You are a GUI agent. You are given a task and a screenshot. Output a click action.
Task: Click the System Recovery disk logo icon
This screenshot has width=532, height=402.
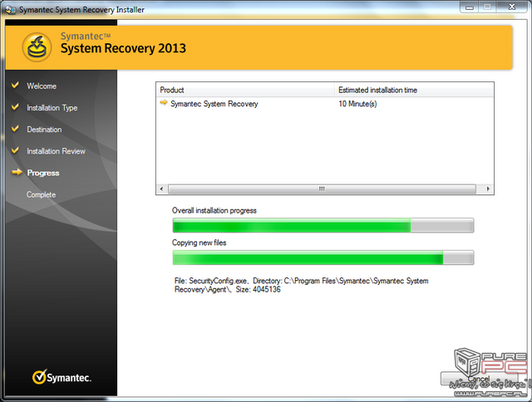[x=37, y=47]
